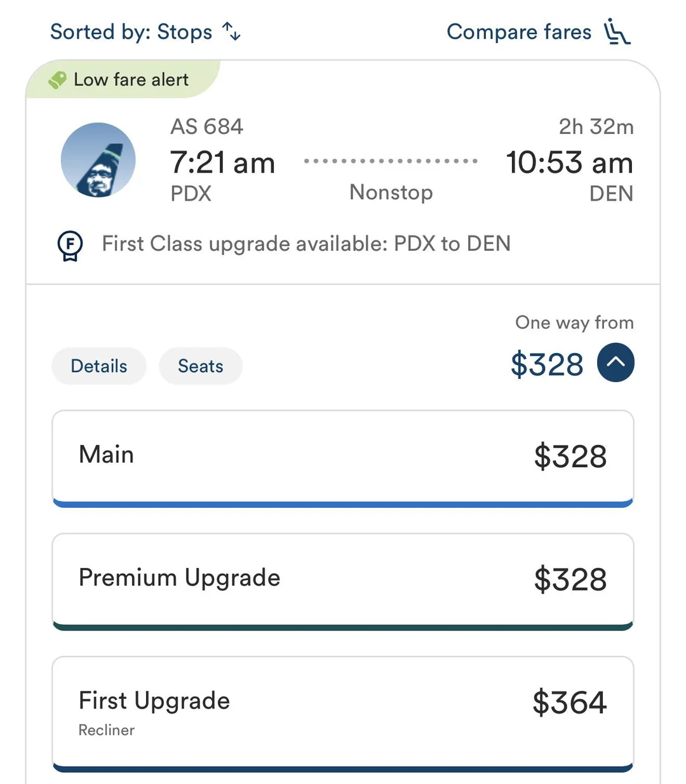Viewport: 686px width, 784px height.
Task: Click the seat icon next to Compare fares
Action: pos(616,32)
